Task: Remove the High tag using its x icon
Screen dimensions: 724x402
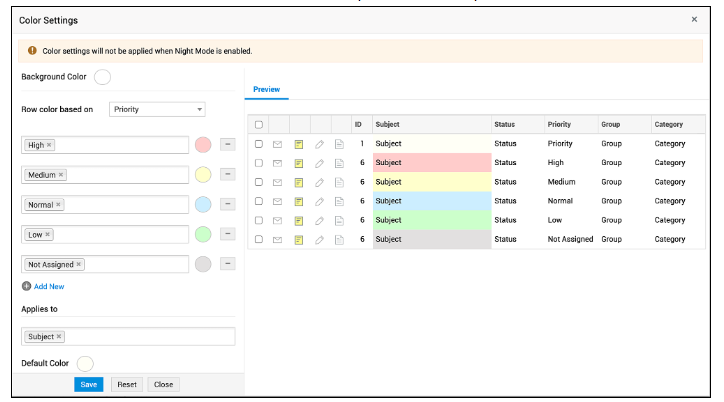Action: [49, 145]
